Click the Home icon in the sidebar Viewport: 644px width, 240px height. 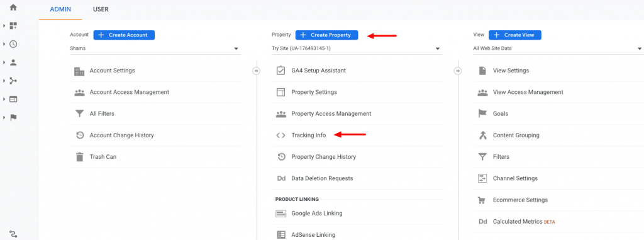13,8
